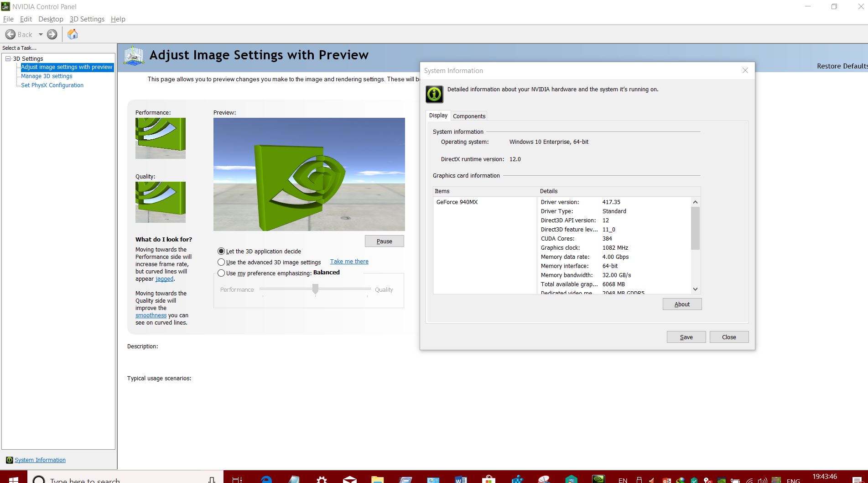Click the CUDA Cores value 384
Image resolution: width=868 pixels, height=483 pixels.
pyautogui.click(x=607, y=238)
